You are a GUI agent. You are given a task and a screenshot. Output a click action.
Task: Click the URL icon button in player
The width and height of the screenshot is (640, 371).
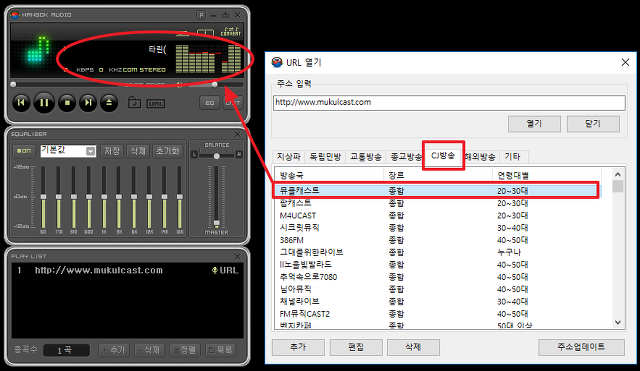(156, 104)
